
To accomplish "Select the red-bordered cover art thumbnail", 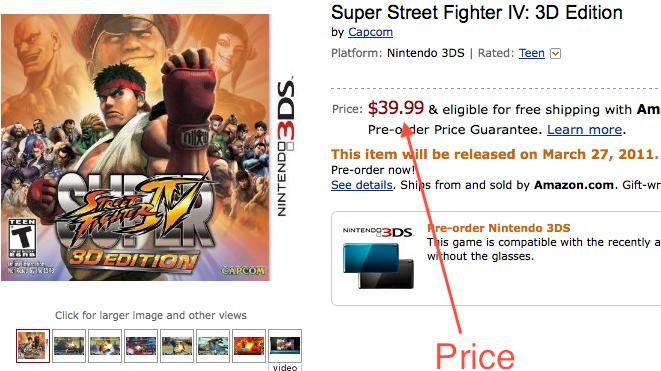I will [33, 346].
